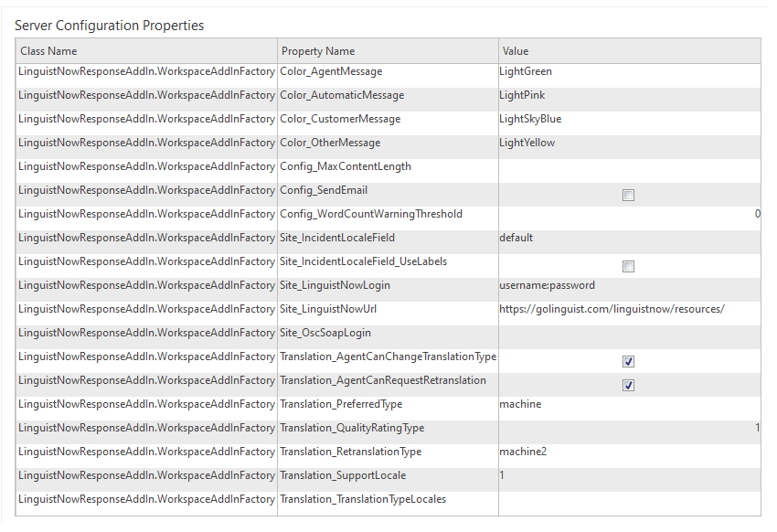
Task: Click the Server Configuration Properties heading
Action: point(109,26)
